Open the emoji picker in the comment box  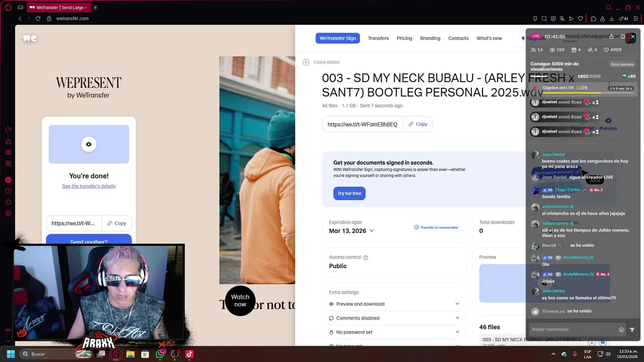pyautogui.click(x=621, y=330)
